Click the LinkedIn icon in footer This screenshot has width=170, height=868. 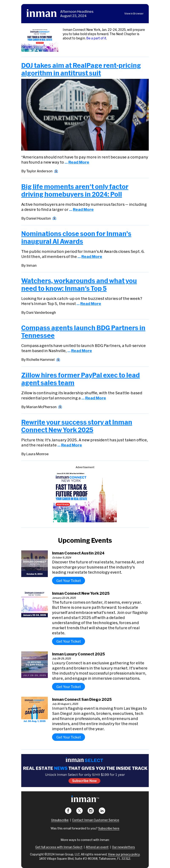pyautogui.click(x=102, y=810)
